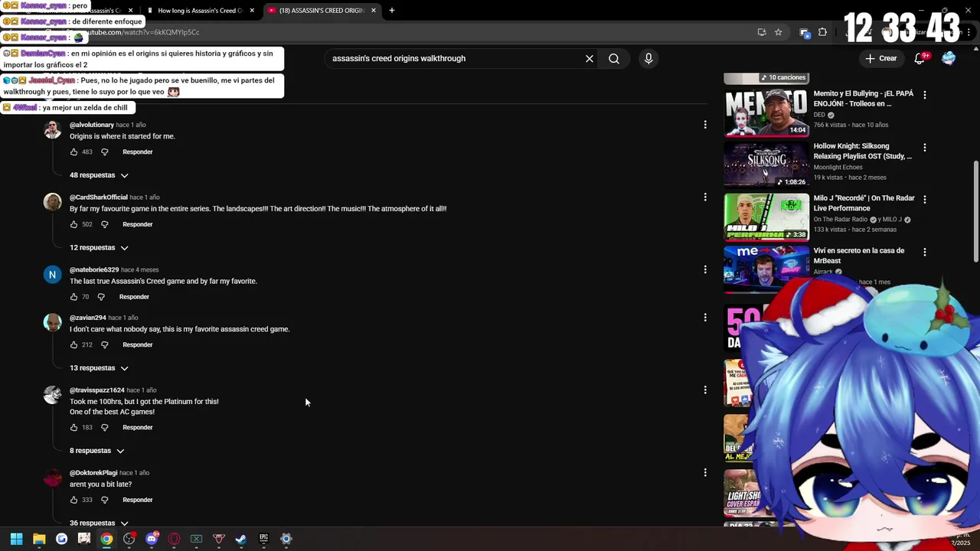The height and width of the screenshot is (551, 980).
Task: Open Windows Start menu
Action: click(17, 539)
